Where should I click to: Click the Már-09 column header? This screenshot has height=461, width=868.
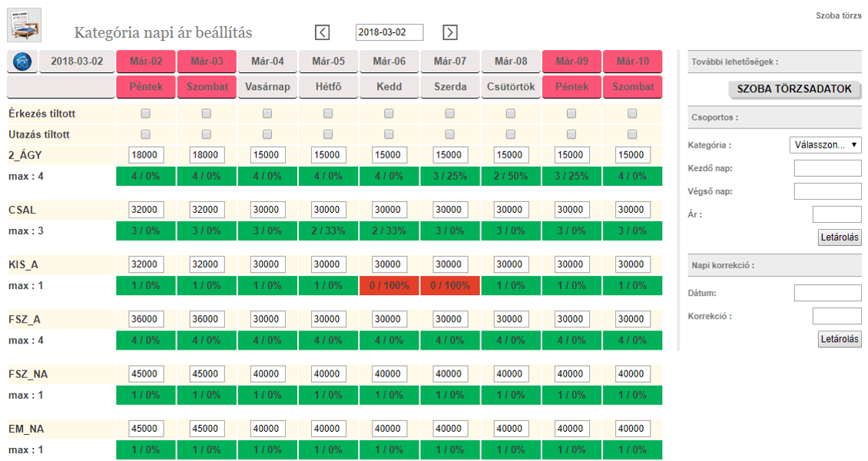[571, 61]
